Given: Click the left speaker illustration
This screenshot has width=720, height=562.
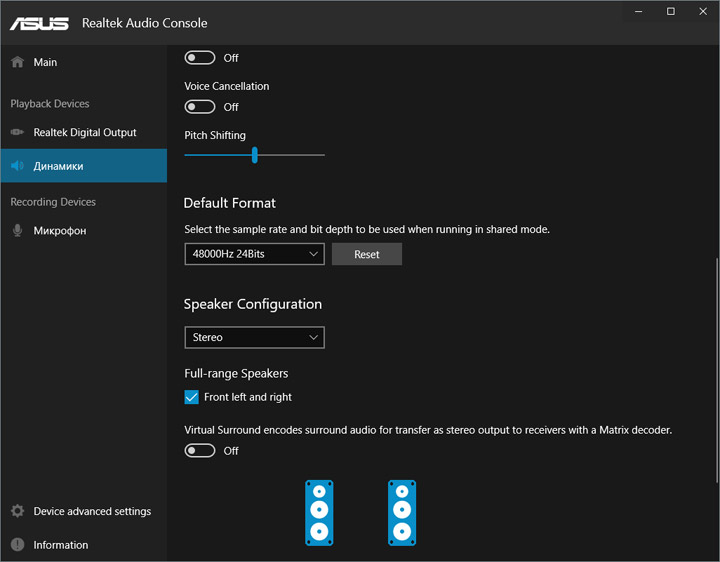Looking at the screenshot, I should [319, 512].
